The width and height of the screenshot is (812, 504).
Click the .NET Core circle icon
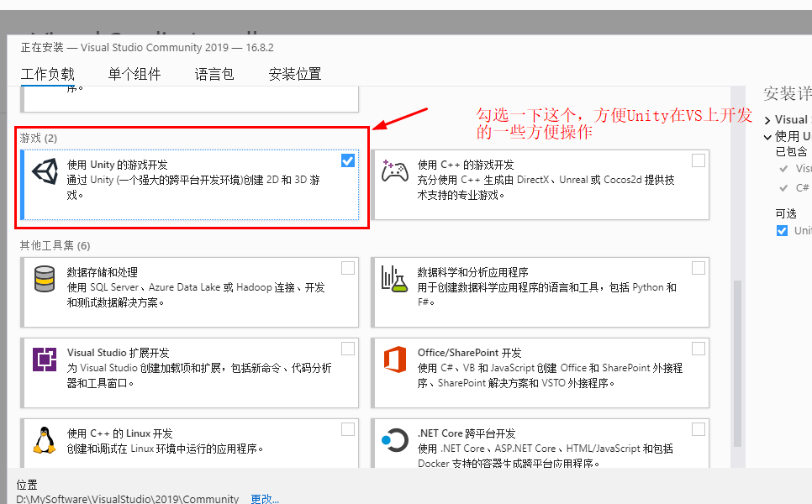(x=395, y=440)
